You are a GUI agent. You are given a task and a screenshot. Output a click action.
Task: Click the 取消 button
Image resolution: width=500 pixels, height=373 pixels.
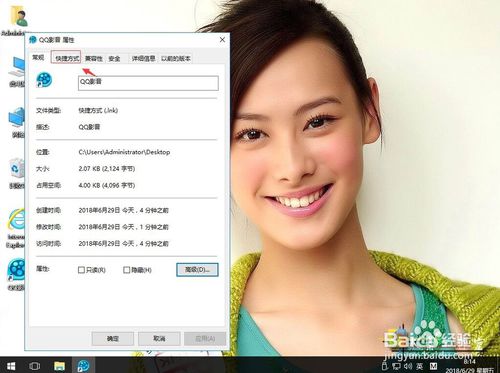[159, 338]
